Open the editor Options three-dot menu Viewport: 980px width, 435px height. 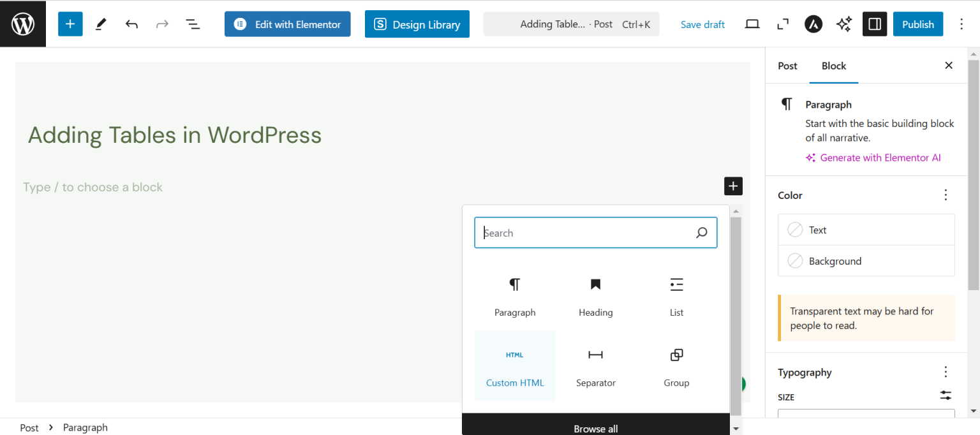tap(961, 24)
